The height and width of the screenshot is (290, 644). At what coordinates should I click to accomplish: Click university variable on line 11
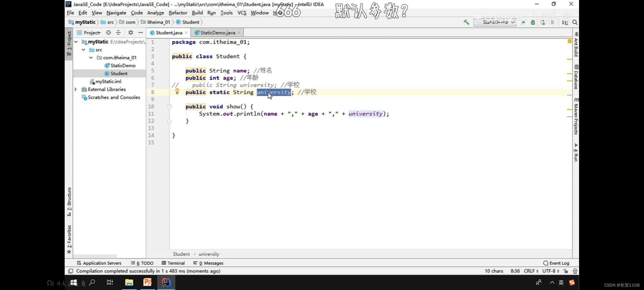[x=365, y=114]
